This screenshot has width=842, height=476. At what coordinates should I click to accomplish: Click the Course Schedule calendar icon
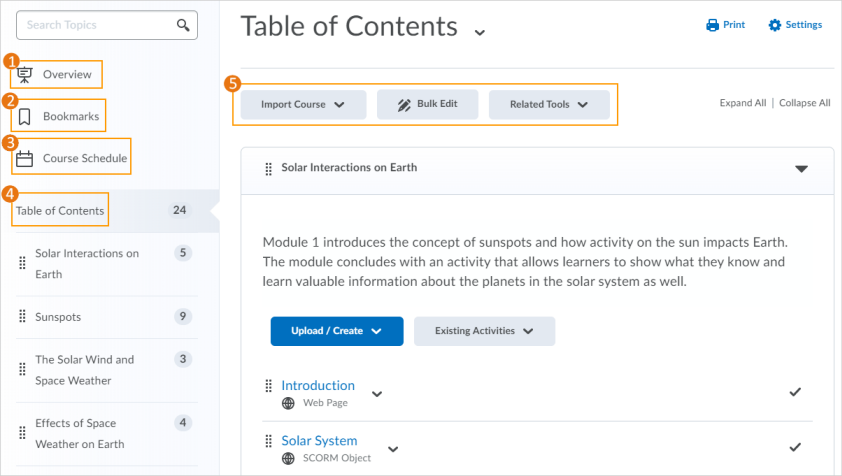coord(24,158)
